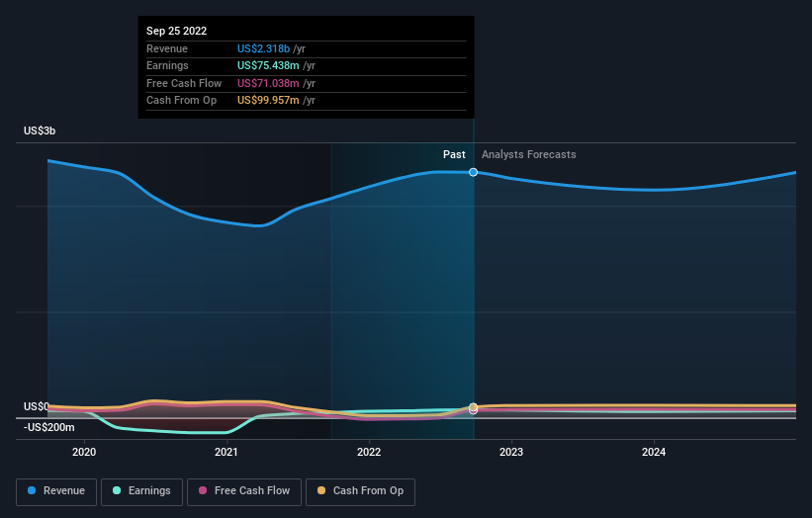Toggle the Earnings legend button
Screen dimensions: 812x518
141,491
